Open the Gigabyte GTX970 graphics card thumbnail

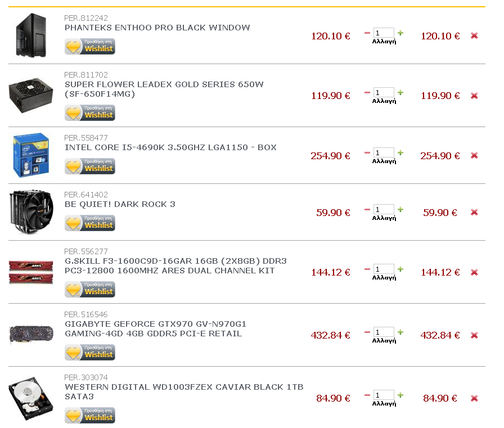pyautogui.click(x=31, y=335)
